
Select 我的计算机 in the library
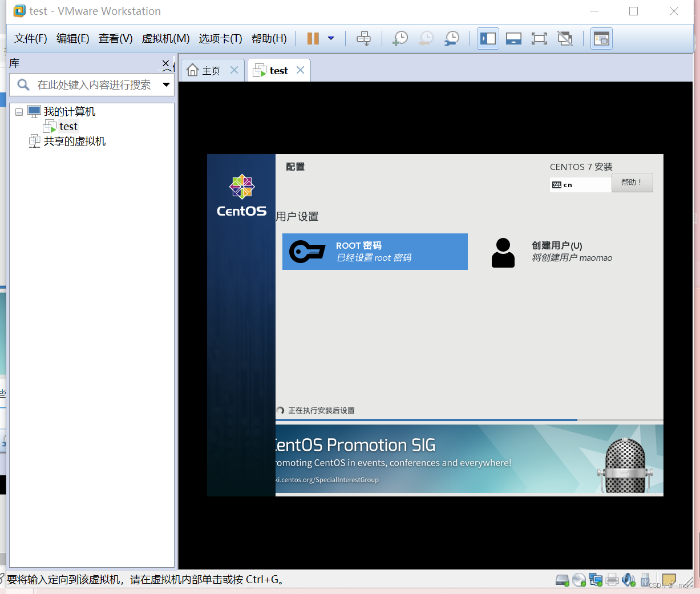point(69,111)
